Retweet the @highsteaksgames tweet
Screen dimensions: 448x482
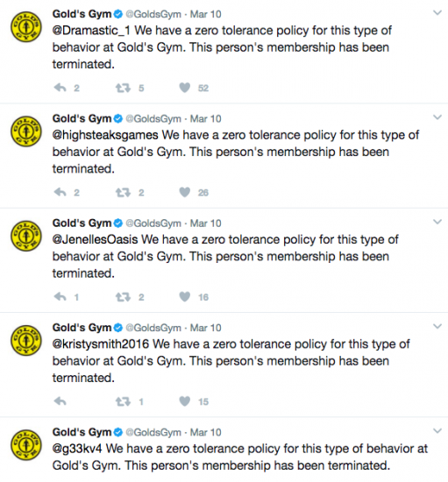(x=123, y=193)
